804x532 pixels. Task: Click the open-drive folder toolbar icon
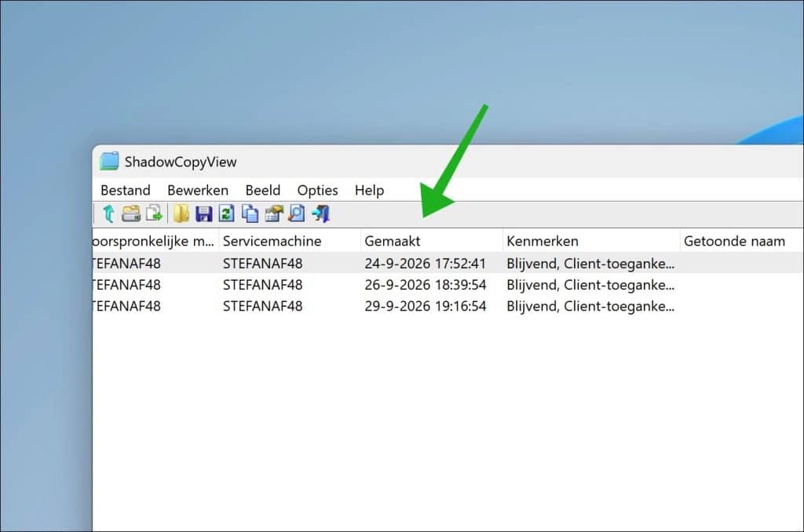[x=131, y=213]
